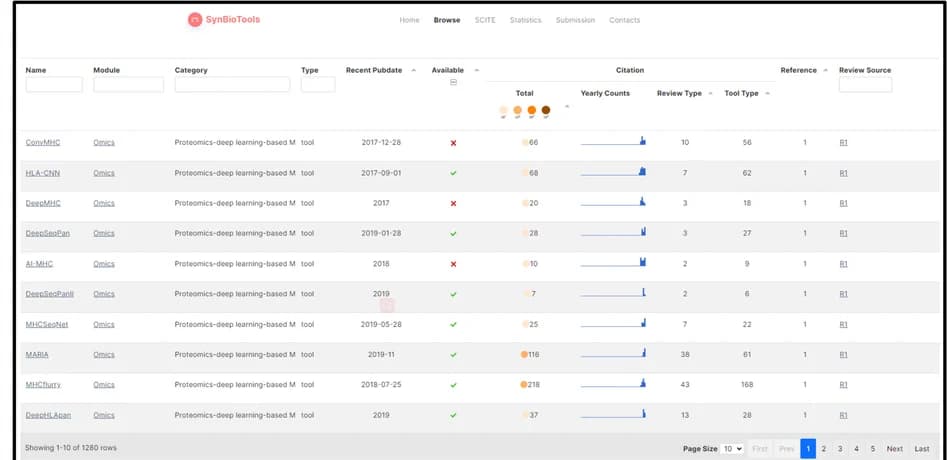Jump to the Last page
Viewport: 947px width, 460px height.
tap(922, 449)
